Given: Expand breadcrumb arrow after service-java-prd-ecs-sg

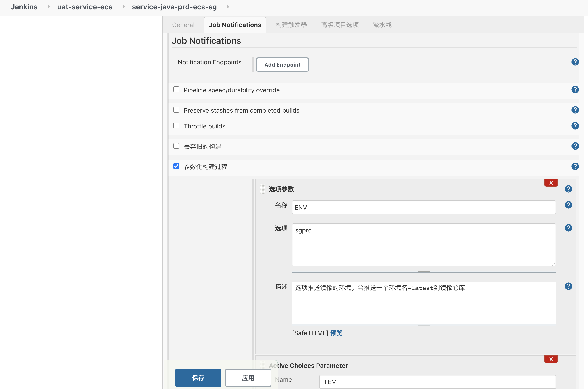Looking at the screenshot, I should (x=228, y=7).
